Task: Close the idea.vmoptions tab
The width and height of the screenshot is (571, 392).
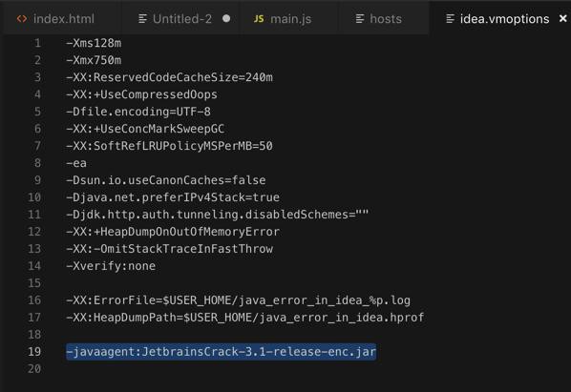Action: (562, 18)
